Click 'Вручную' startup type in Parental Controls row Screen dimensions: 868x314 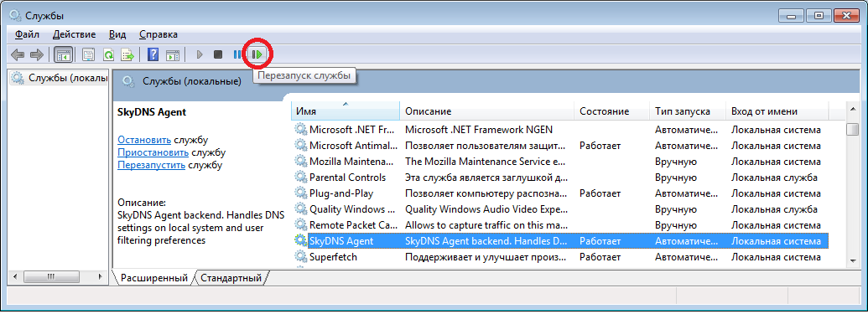pos(675,178)
